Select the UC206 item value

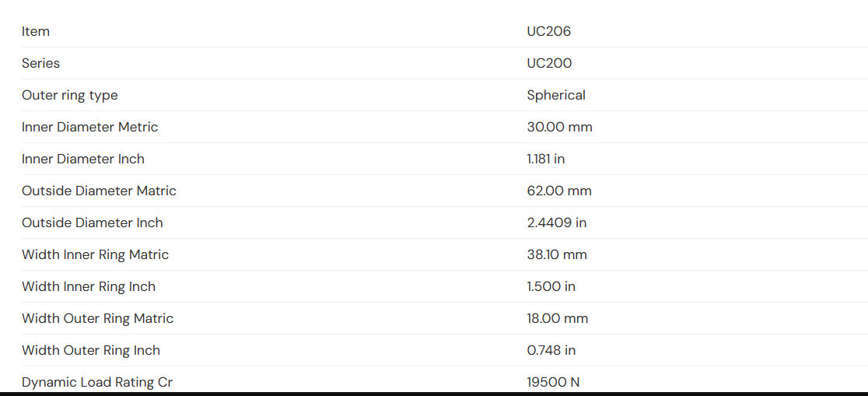point(548,32)
